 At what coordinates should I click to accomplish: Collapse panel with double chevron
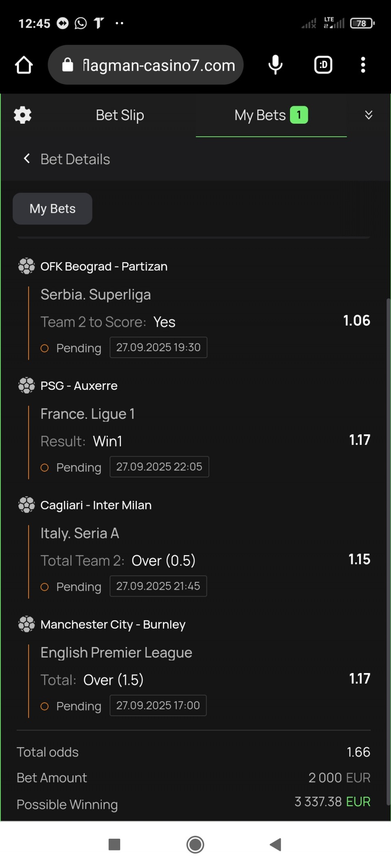368,115
